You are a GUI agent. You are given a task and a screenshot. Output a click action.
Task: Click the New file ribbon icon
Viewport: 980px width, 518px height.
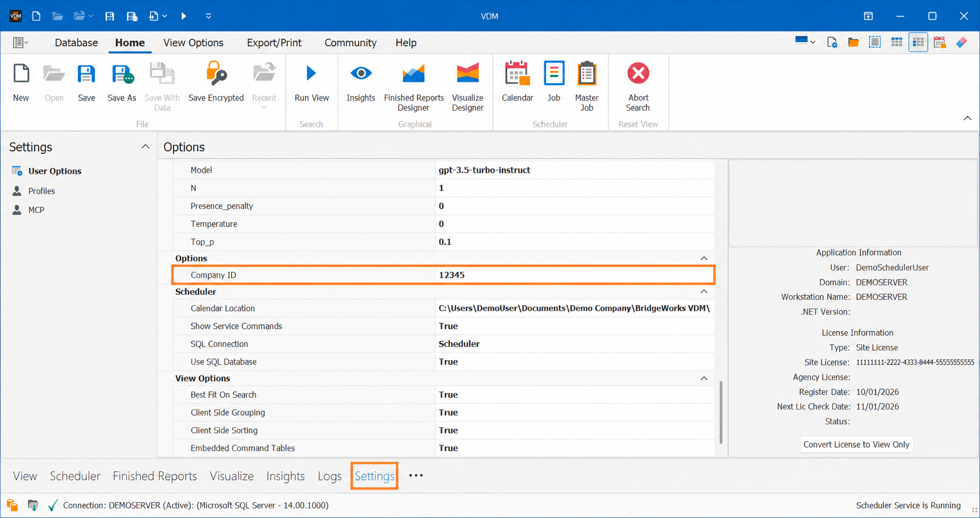(21, 74)
